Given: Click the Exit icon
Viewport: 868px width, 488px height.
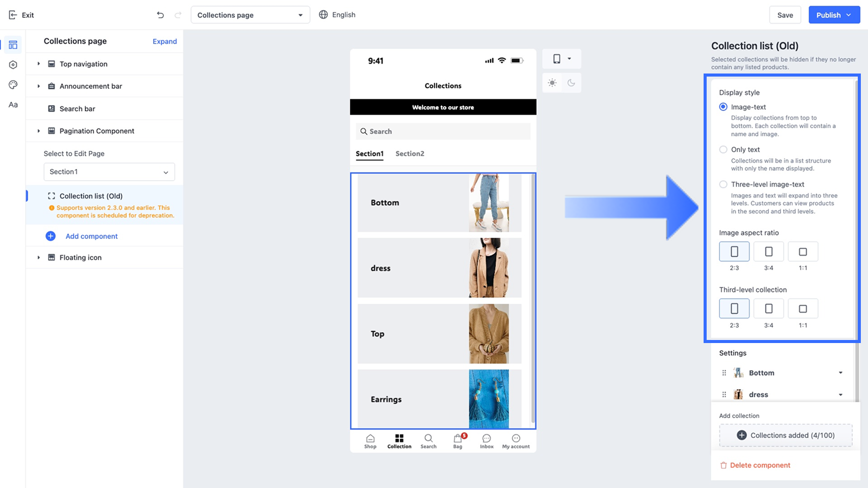Looking at the screenshot, I should [x=13, y=15].
